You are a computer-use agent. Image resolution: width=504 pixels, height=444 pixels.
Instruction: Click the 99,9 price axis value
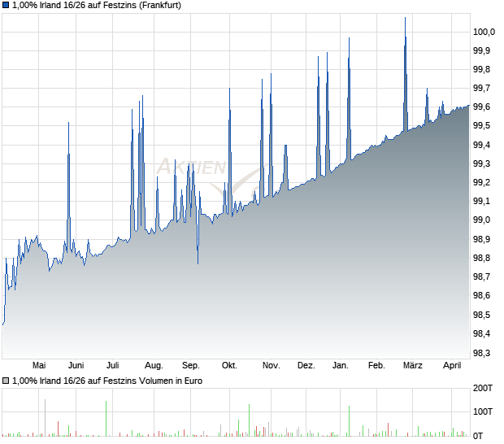coord(482,50)
